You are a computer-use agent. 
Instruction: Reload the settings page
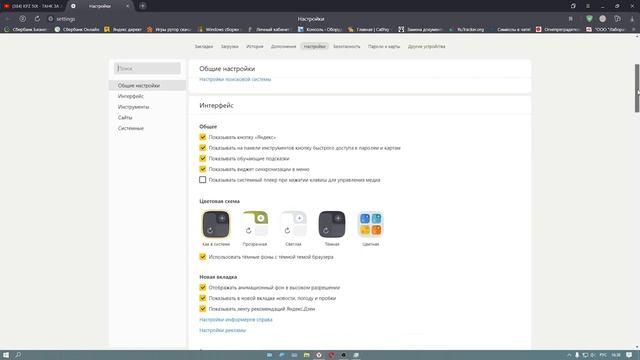tap(37, 19)
